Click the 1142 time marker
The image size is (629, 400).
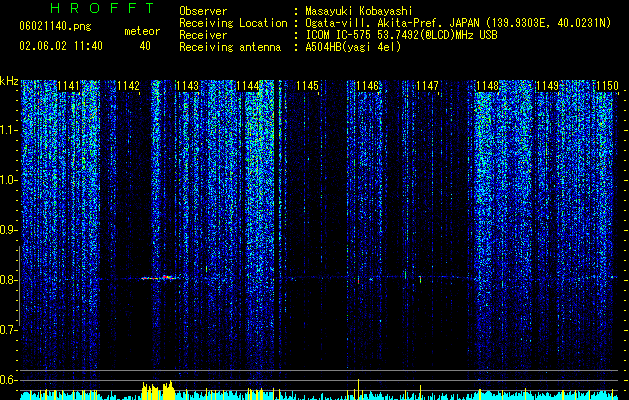128,86
